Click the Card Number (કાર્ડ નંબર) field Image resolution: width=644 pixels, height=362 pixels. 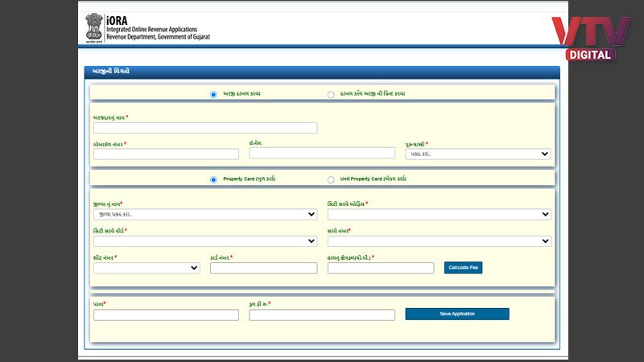(x=264, y=268)
